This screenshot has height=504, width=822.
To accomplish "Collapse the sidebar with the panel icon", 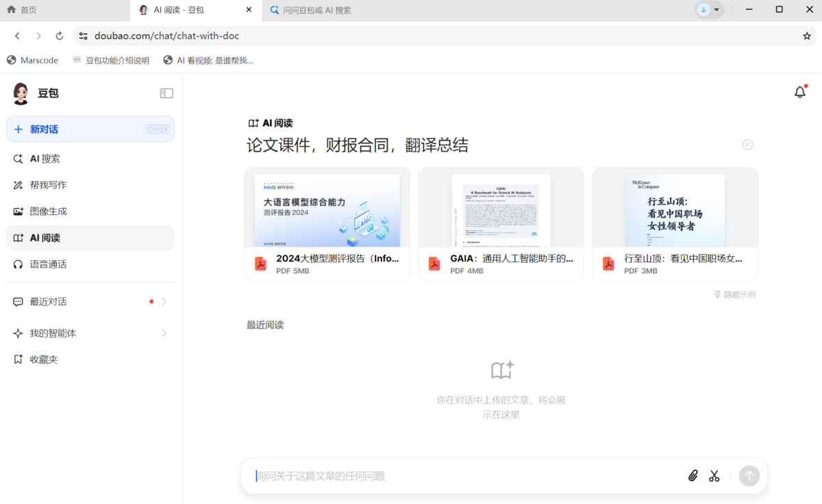I will [166, 92].
